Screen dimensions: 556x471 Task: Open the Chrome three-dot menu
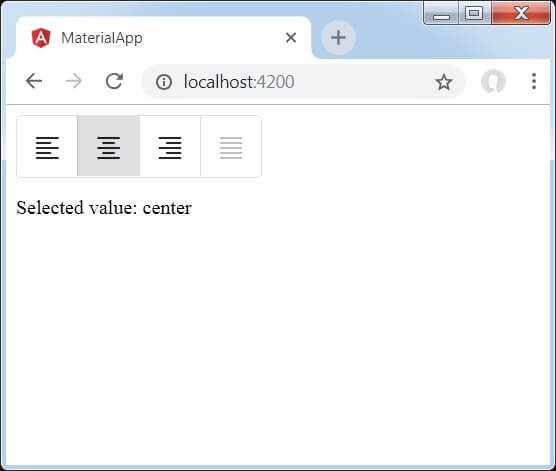(x=534, y=81)
